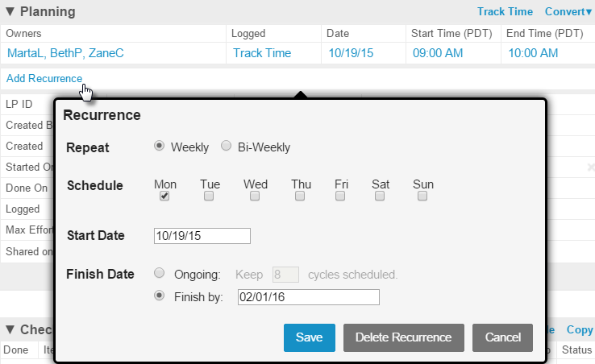Enable the Fri schedule checkbox
The image size is (595, 364).
coord(340,196)
